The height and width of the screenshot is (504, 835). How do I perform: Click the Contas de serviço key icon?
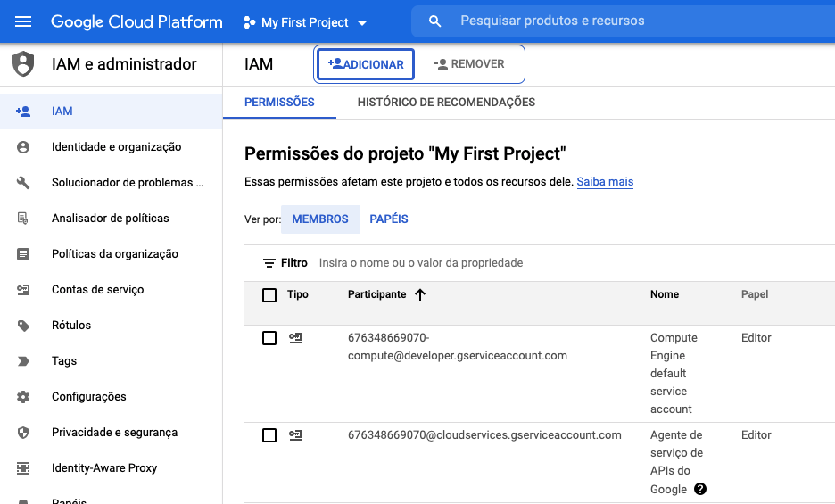pyautogui.click(x=23, y=290)
